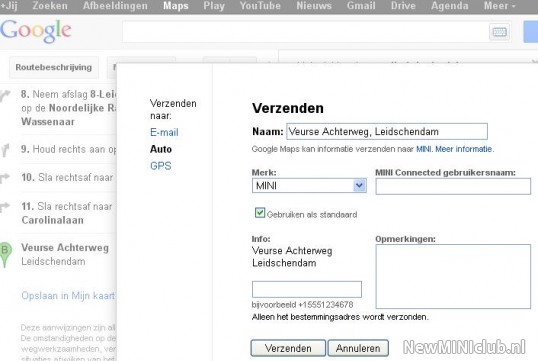Click the Google logo

click(x=36, y=31)
